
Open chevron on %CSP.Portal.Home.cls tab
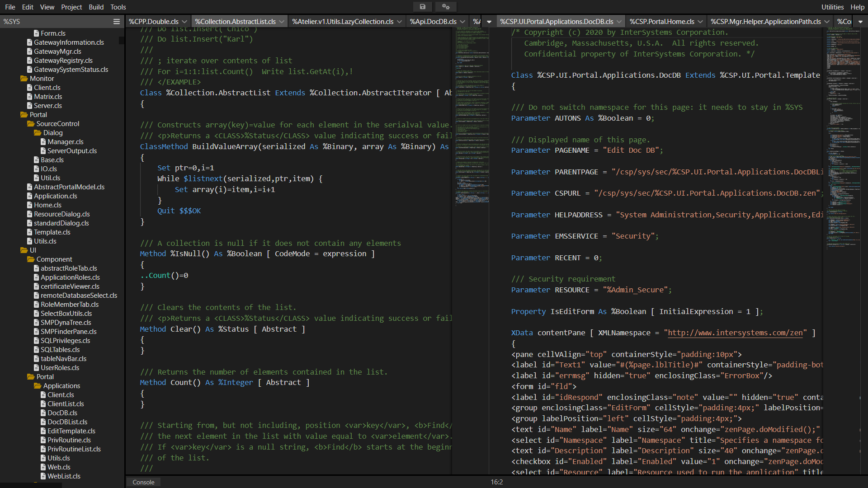[700, 22]
